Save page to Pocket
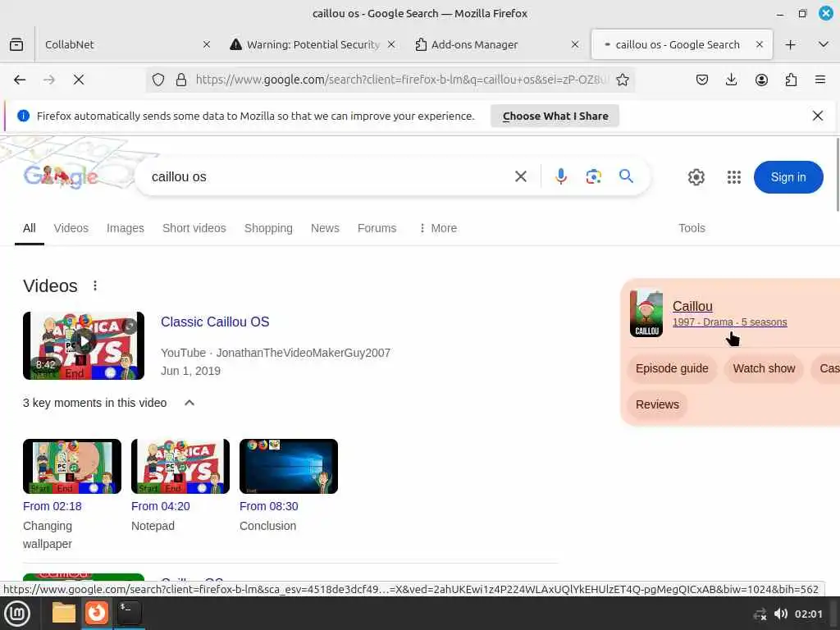The width and height of the screenshot is (840, 630). [702, 80]
